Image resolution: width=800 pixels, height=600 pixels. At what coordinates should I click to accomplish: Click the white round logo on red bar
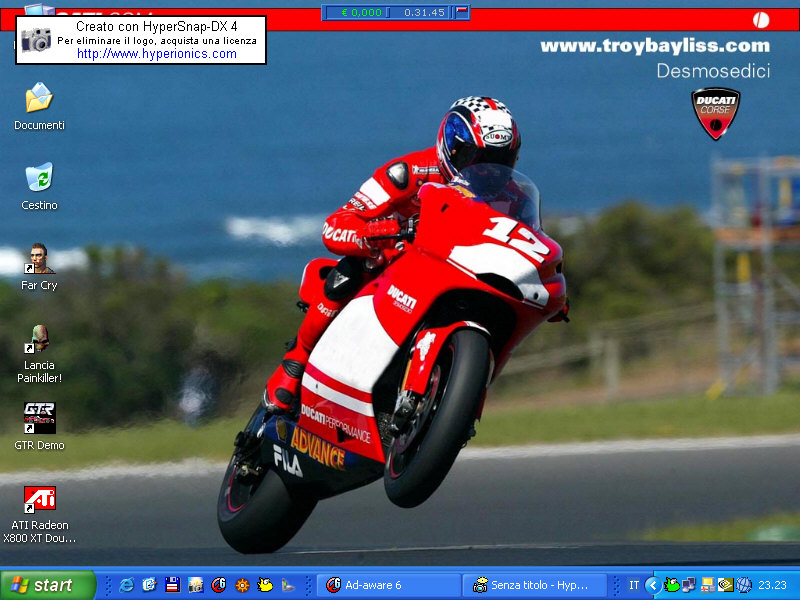click(761, 20)
